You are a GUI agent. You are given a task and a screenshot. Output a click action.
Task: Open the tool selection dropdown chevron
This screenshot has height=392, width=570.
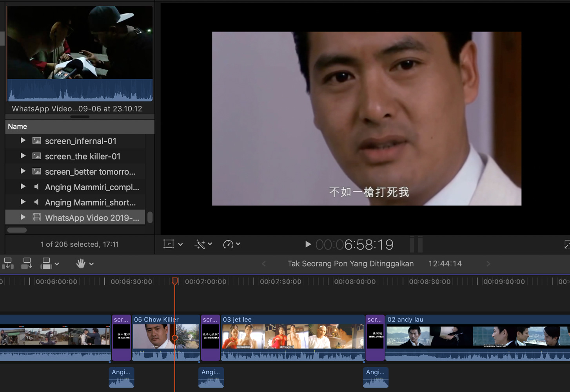click(91, 264)
